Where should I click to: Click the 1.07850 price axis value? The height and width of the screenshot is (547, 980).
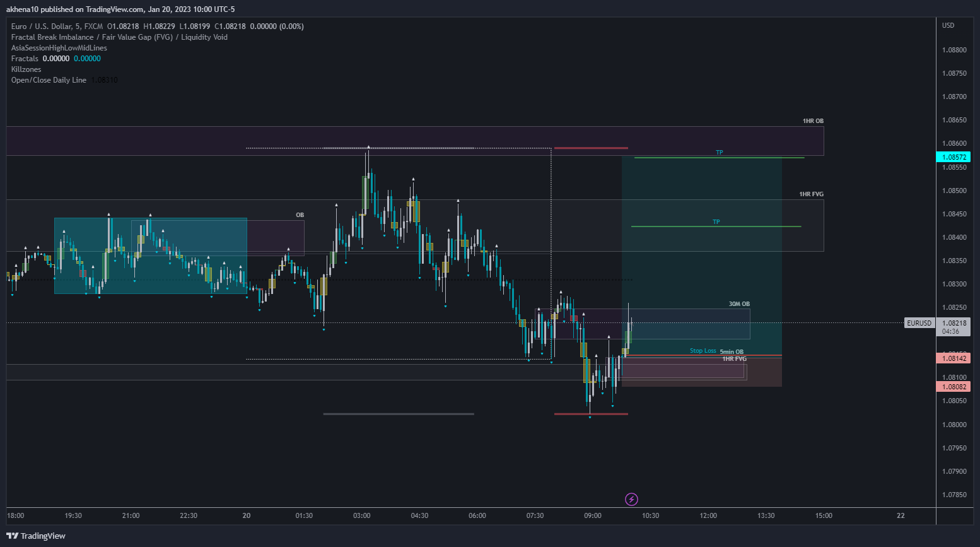(954, 495)
